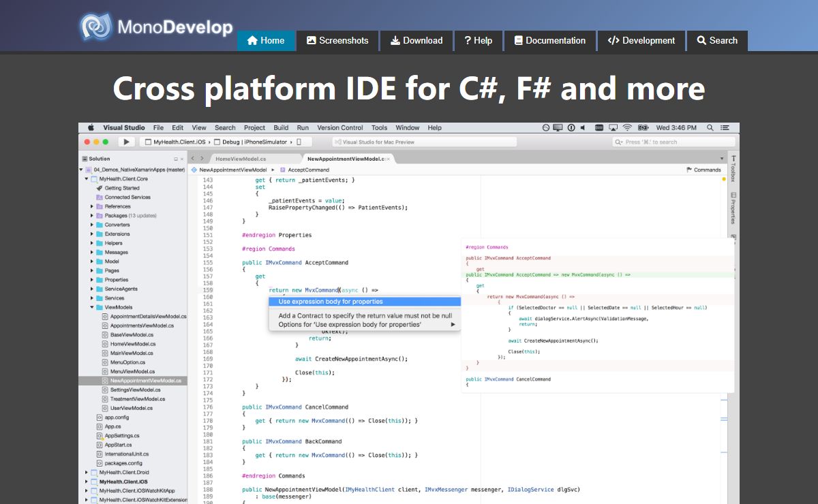Open the Download page
Screen dimensions: 818x504
416,40
